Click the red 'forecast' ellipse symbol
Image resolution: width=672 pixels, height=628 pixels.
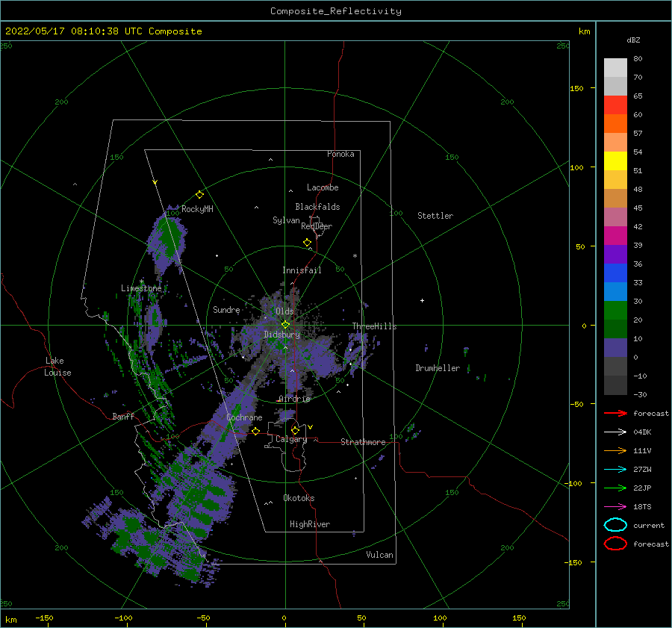pyautogui.click(x=615, y=544)
